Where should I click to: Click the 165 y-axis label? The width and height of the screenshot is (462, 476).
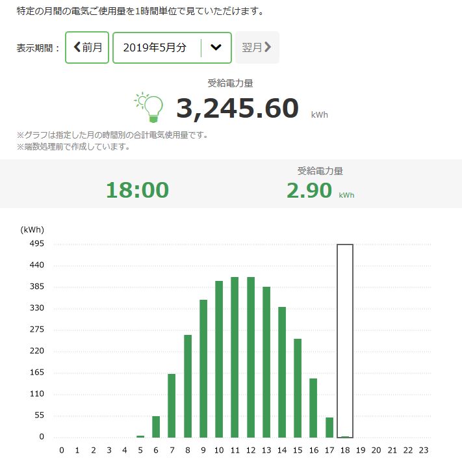[37, 372]
